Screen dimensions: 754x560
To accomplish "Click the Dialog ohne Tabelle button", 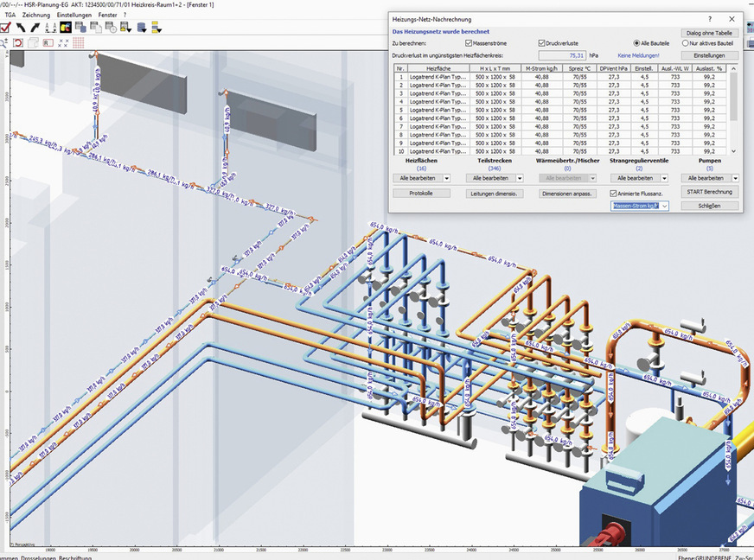I will 708,32.
